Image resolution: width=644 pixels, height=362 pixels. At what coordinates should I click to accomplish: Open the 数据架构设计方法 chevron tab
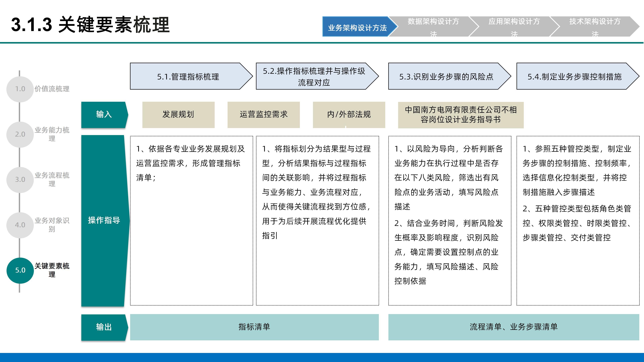(x=433, y=27)
